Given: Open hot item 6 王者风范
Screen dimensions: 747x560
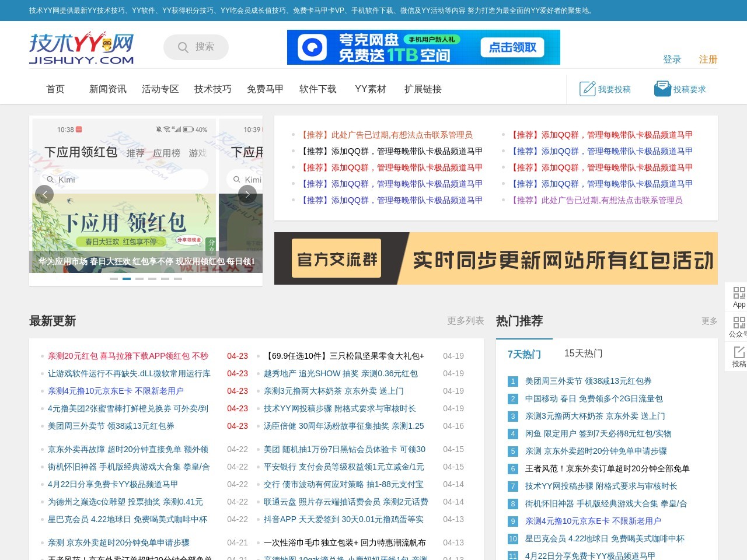Looking at the screenshot, I should pos(608,468).
